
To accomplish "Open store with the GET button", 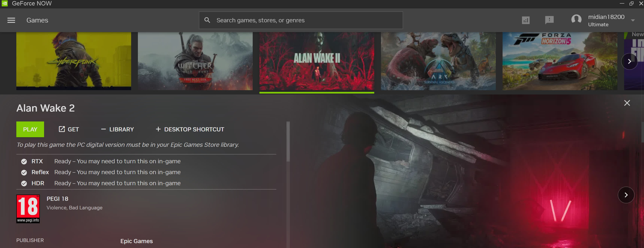I will pos(69,129).
